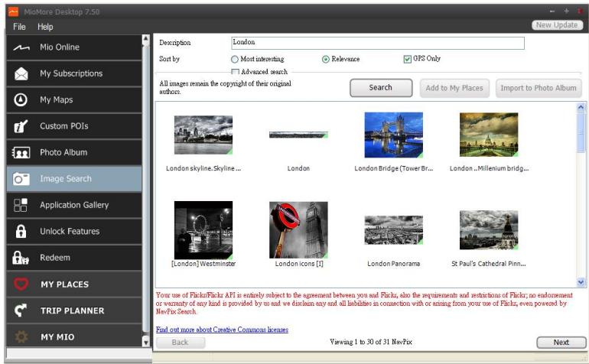Open Custom POIs section
The height and width of the screenshot is (364, 589).
[74, 126]
